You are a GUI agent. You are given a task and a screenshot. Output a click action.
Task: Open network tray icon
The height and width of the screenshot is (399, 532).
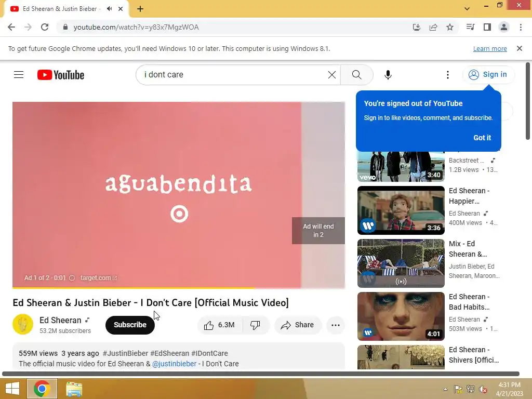(470, 389)
